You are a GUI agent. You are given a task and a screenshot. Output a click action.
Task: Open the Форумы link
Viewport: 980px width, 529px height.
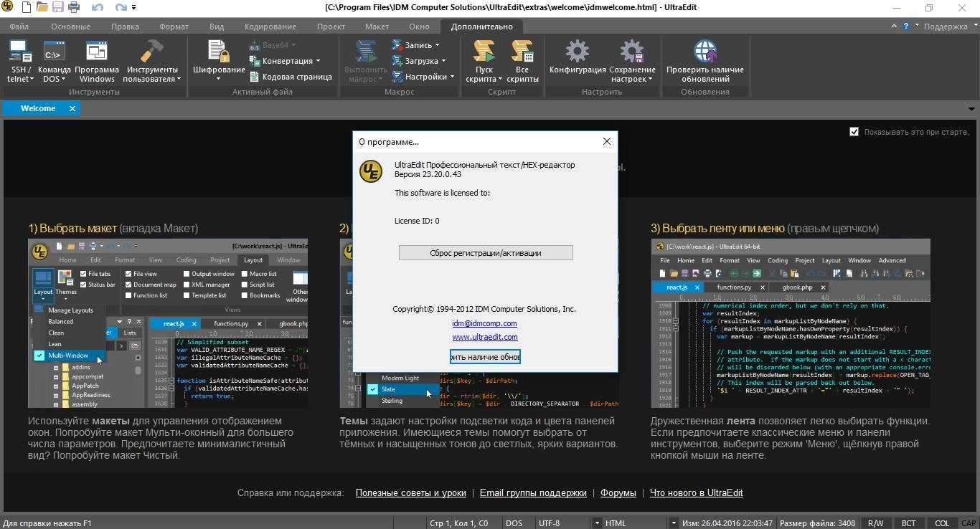tap(618, 493)
